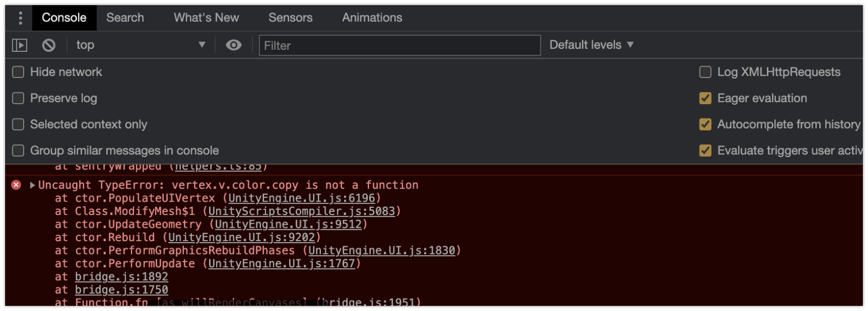Open UnityEngine.UI.js:6196 source link
Screen dimensions: 868x311
(302, 198)
